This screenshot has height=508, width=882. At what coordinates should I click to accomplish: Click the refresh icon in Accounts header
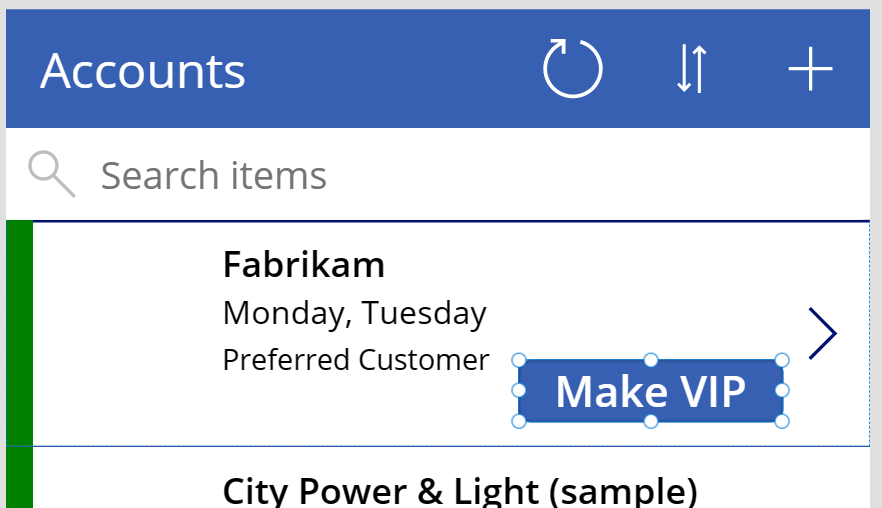(x=573, y=69)
